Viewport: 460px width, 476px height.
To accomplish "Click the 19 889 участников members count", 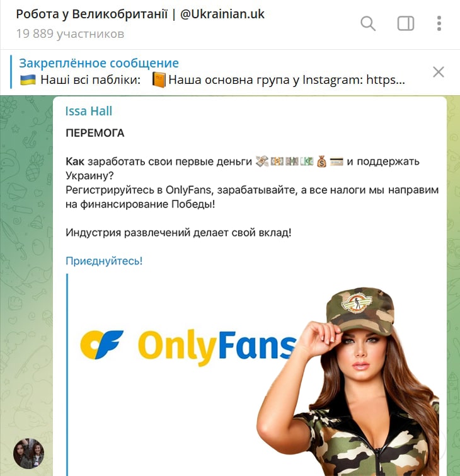I will pyautogui.click(x=70, y=33).
